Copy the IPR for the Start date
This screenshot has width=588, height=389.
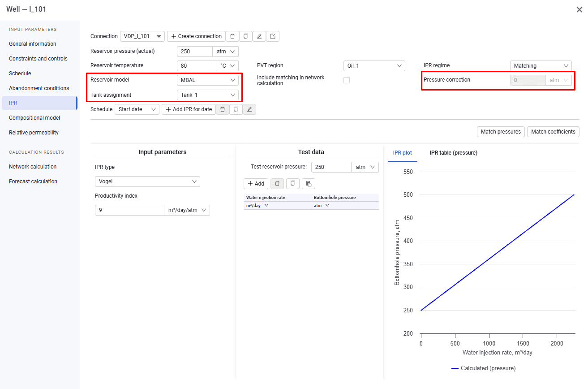pos(236,109)
